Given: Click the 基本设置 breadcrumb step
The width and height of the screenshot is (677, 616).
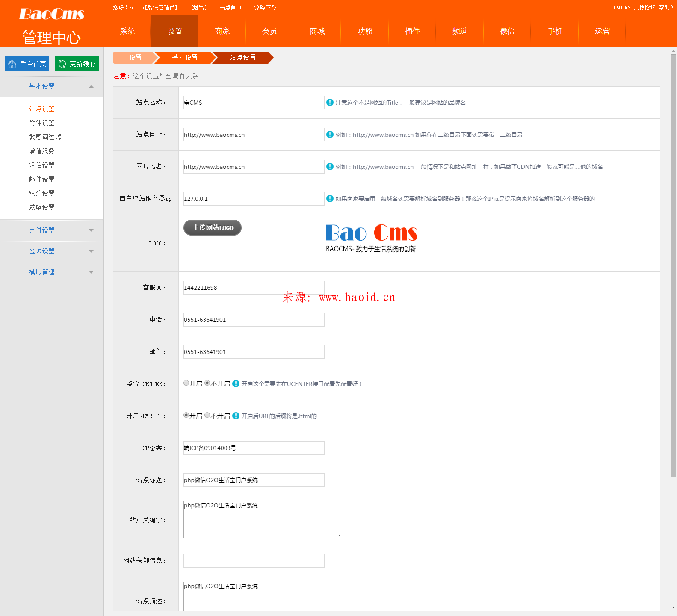Looking at the screenshot, I should pos(185,58).
